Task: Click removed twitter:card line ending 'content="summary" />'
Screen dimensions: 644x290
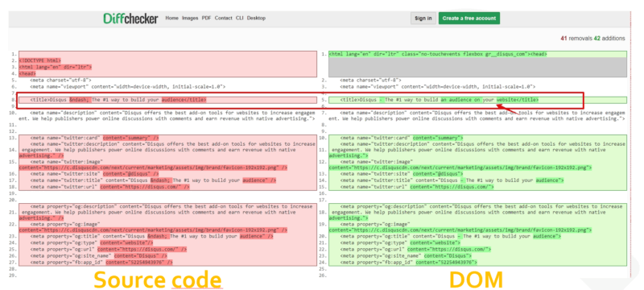Action: [94, 138]
